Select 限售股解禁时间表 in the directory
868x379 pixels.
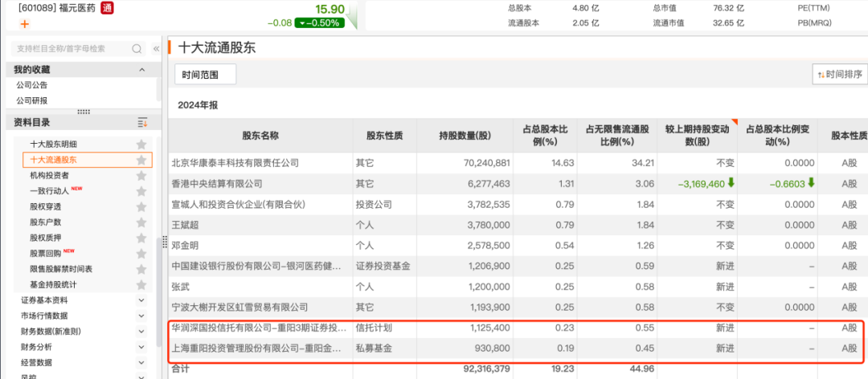(x=61, y=269)
